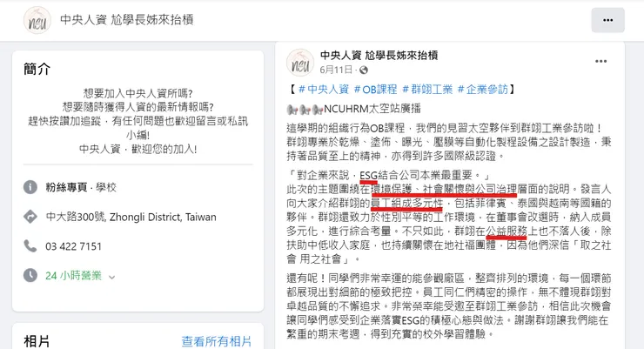Click the 相片 section heading

pyautogui.click(x=37, y=342)
